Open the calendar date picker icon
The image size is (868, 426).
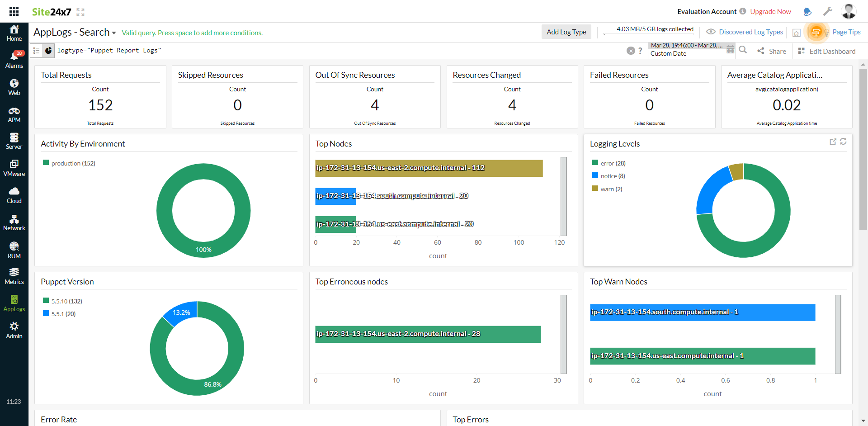pyautogui.click(x=730, y=50)
